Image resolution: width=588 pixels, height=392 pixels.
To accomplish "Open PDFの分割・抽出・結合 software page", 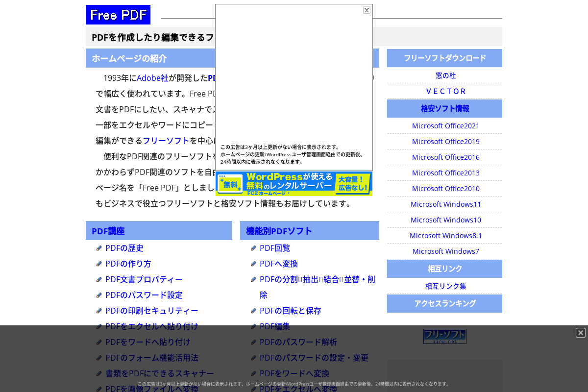I will click(x=318, y=287).
